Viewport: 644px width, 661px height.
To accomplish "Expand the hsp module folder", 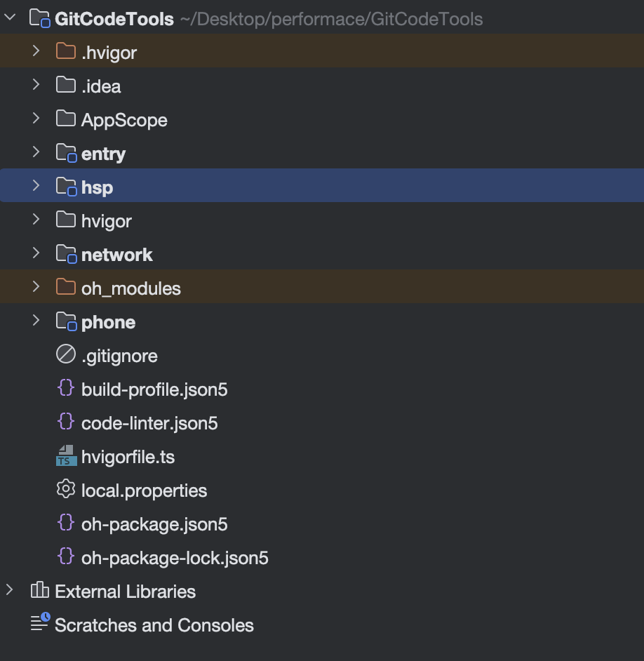I will pyautogui.click(x=36, y=187).
